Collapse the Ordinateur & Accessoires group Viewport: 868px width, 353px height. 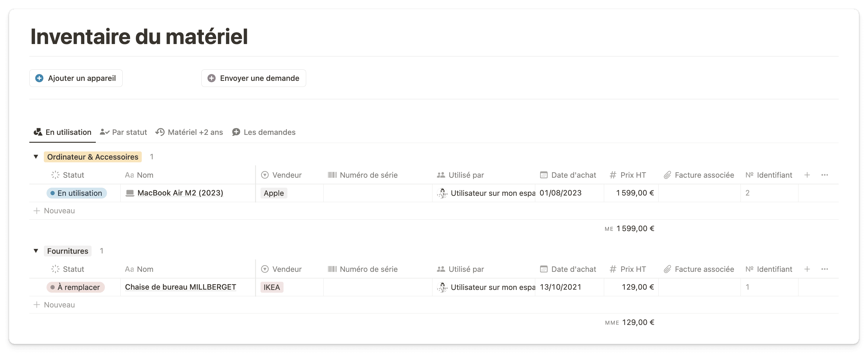[x=36, y=157]
